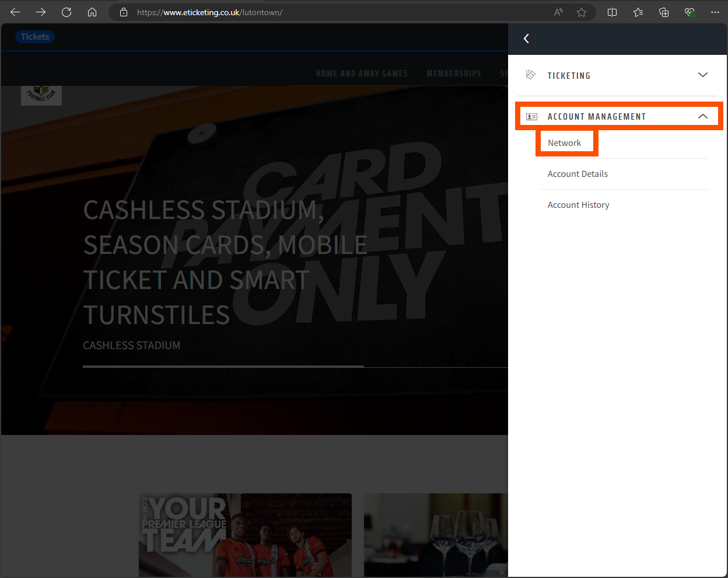
Task: Click the Cashless Stadium headline text
Action: (225, 262)
